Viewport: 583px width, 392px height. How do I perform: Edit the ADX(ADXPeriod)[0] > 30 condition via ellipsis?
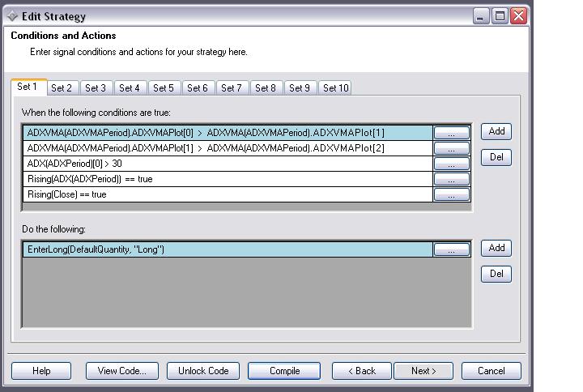pos(451,164)
